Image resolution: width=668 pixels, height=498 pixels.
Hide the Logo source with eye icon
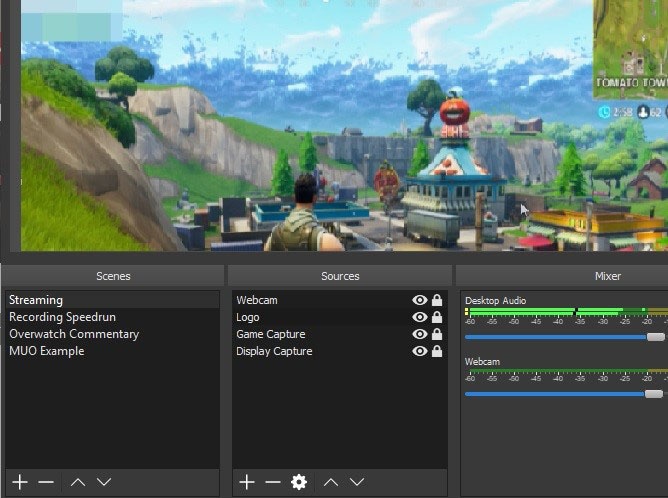coord(420,317)
